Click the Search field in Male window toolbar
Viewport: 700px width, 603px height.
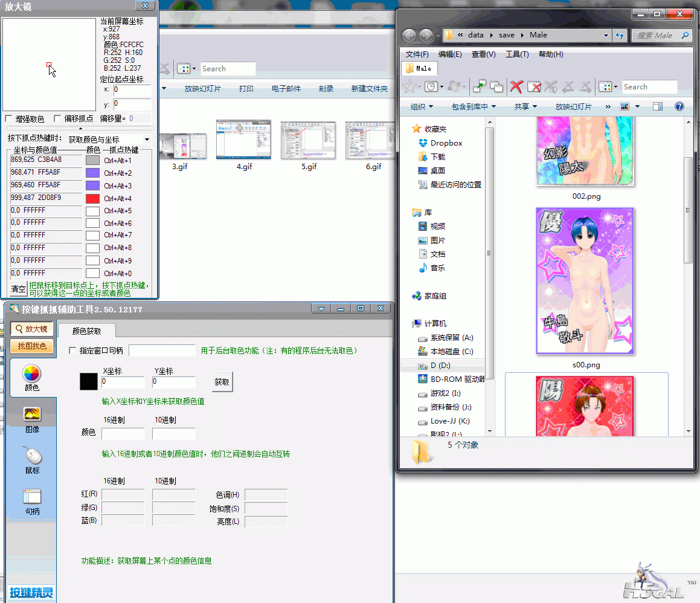(x=649, y=86)
